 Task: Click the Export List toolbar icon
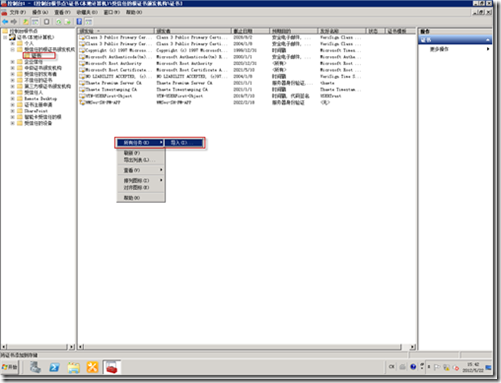coord(68,22)
